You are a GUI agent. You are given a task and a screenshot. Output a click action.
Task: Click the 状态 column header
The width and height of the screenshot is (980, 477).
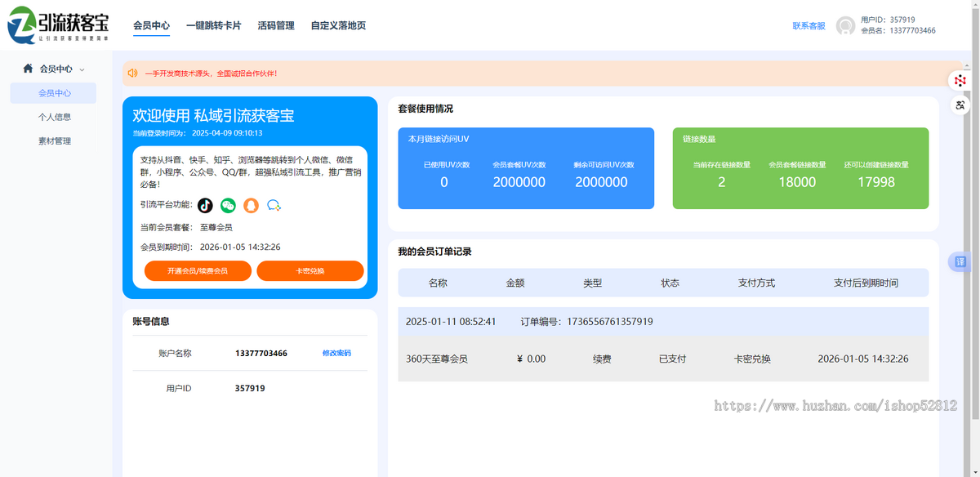(670, 283)
